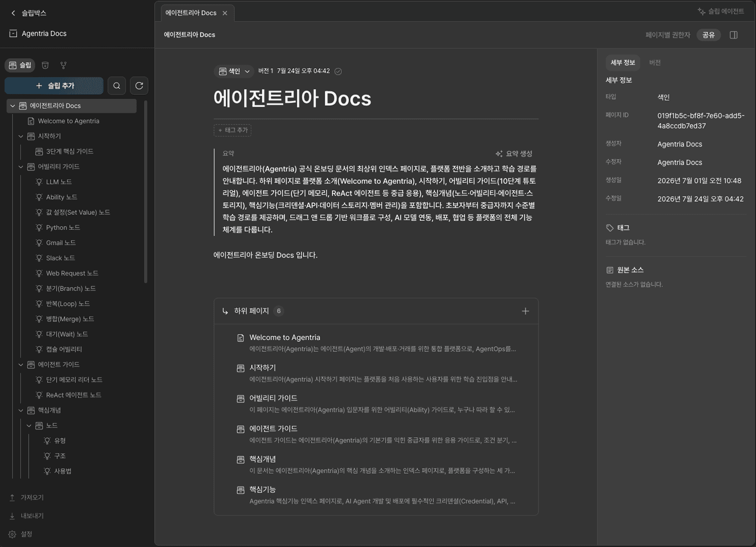756x547 pixels.
Task: Click the index icon beside 3단계 핵심 가이드
Action: [39, 152]
